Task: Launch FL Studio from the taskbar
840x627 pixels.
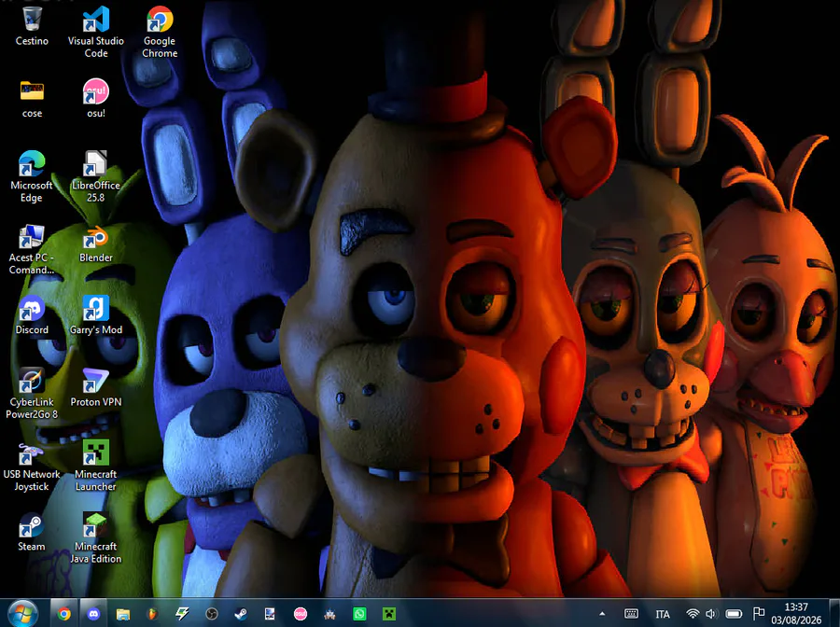Action: click(153, 614)
